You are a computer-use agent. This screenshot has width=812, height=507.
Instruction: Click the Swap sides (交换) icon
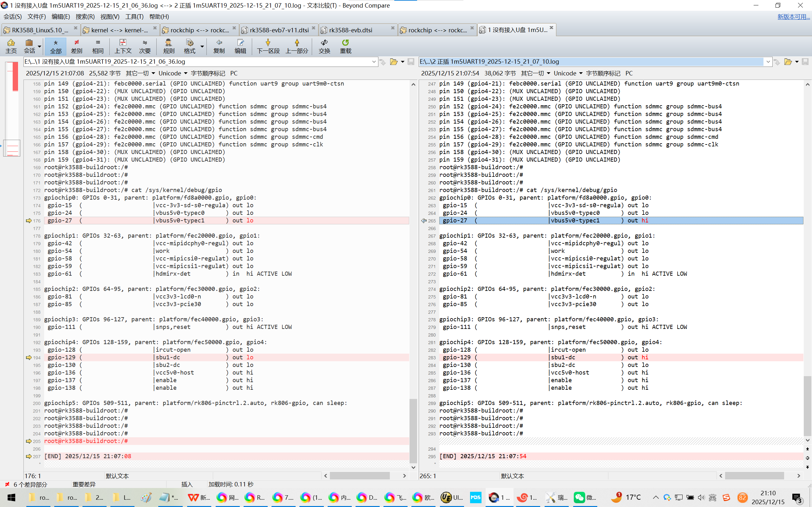[x=324, y=46]
